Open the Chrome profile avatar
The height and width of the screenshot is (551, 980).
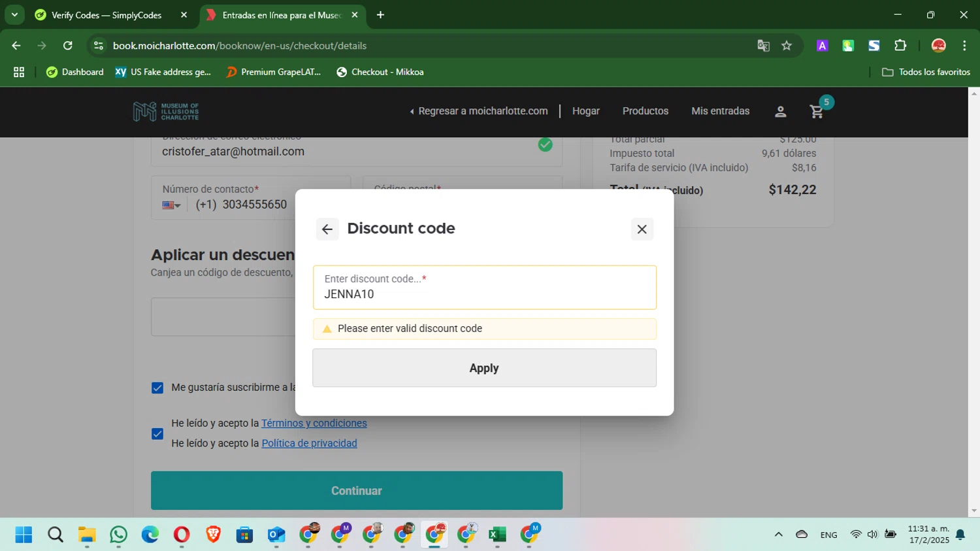pos(939,46)
